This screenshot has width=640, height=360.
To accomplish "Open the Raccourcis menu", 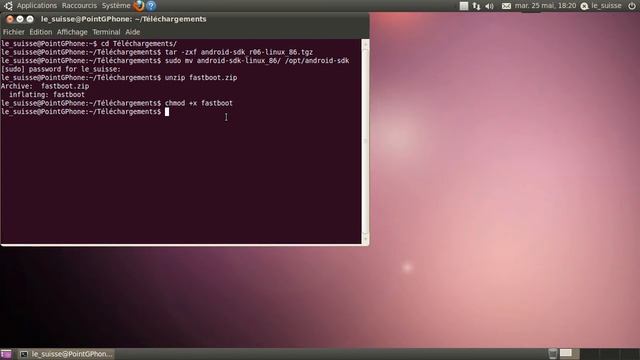I will [x=79, y=6].
